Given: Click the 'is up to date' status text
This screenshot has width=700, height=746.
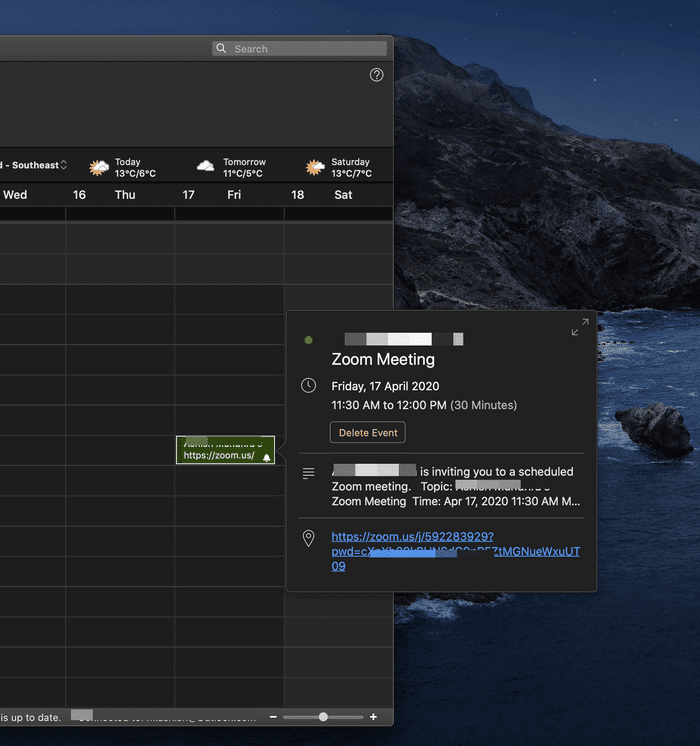Looking at the screenshot, I should pyautogui.click(x=30, y=717).
